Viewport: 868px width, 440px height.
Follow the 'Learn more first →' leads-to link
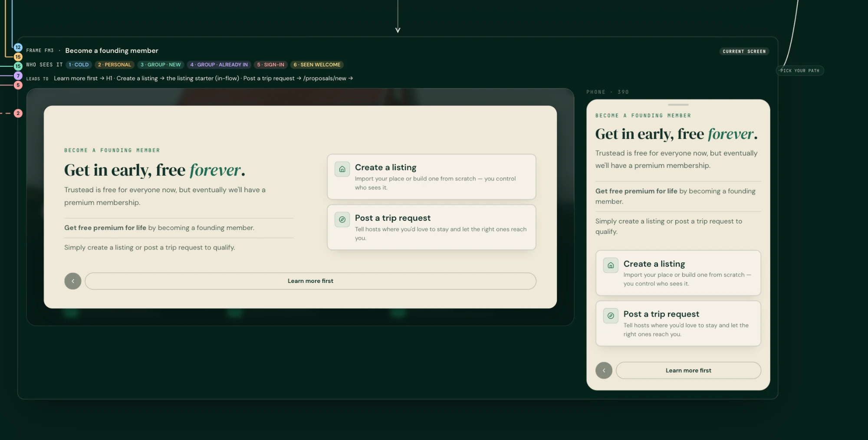[x=79, y=79]
